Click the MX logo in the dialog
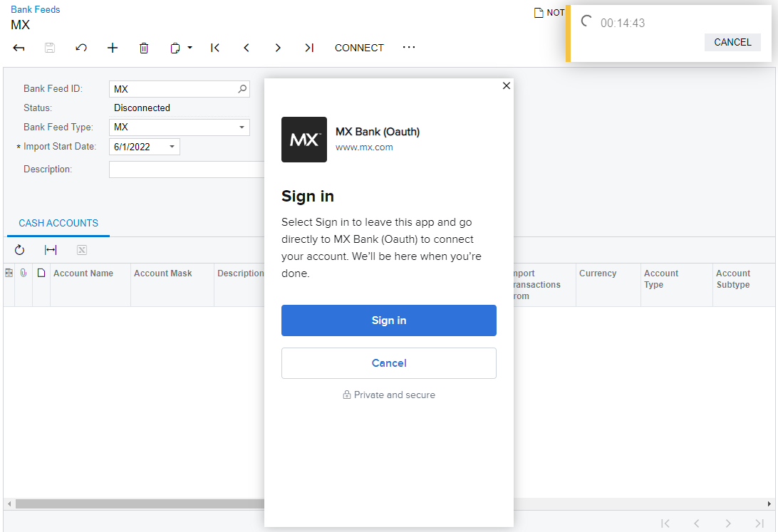 [x=304, y=140]
